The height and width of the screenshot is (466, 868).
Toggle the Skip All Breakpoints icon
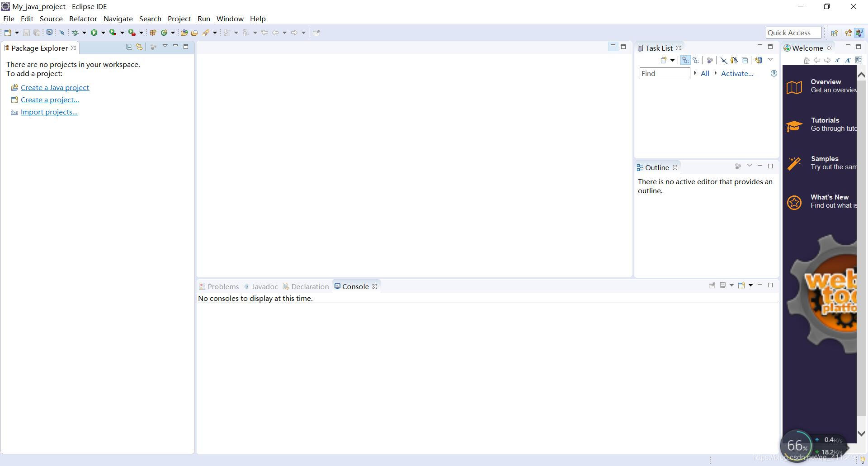click(62, 33)
